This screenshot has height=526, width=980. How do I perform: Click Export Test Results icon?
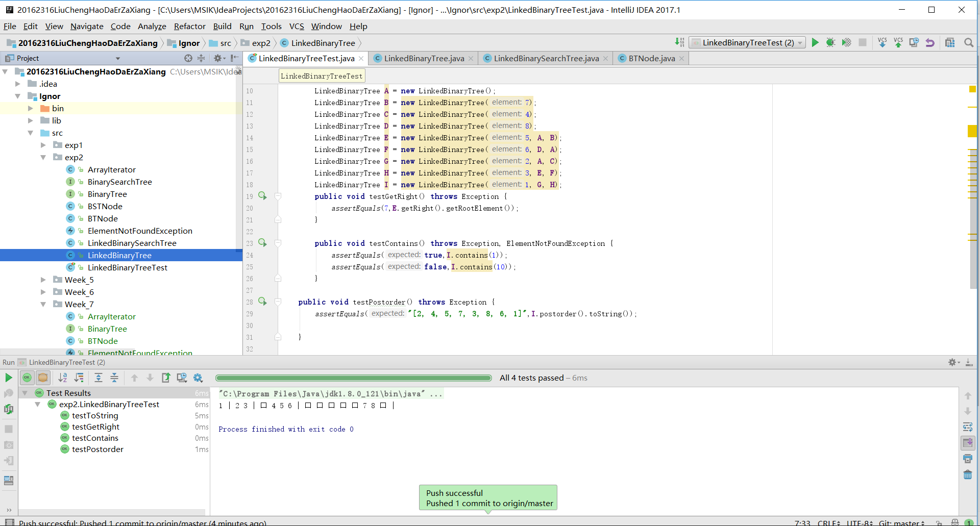(x=166, y=378)
